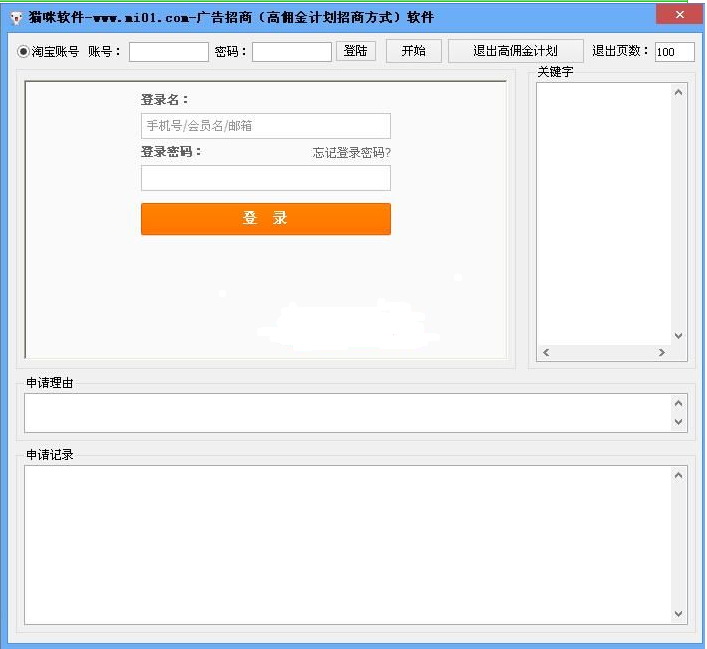The height and width of the screenshot is (649, 707).
Task: Click the 关键字 list scroll-left arrow
Action: tap(546, 352)
